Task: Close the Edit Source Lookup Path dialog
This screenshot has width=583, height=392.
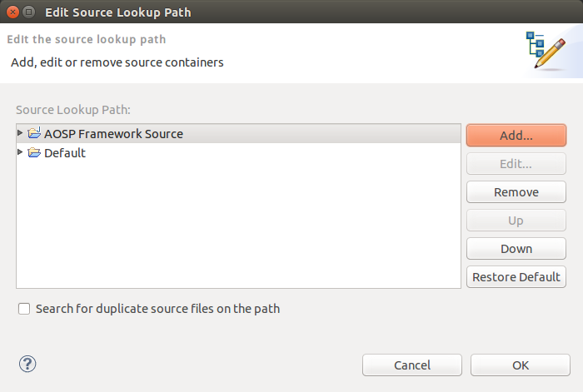Action: coord(11,12)
